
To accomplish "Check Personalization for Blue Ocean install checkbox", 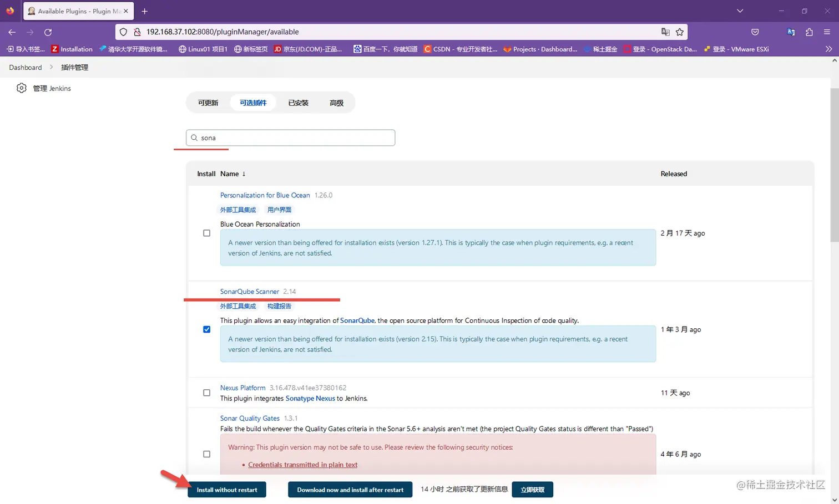I will coord(207,233).
